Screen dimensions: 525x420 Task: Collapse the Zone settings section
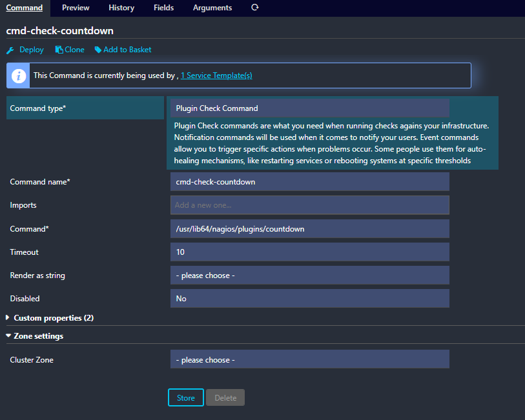[x=38, y=336]
